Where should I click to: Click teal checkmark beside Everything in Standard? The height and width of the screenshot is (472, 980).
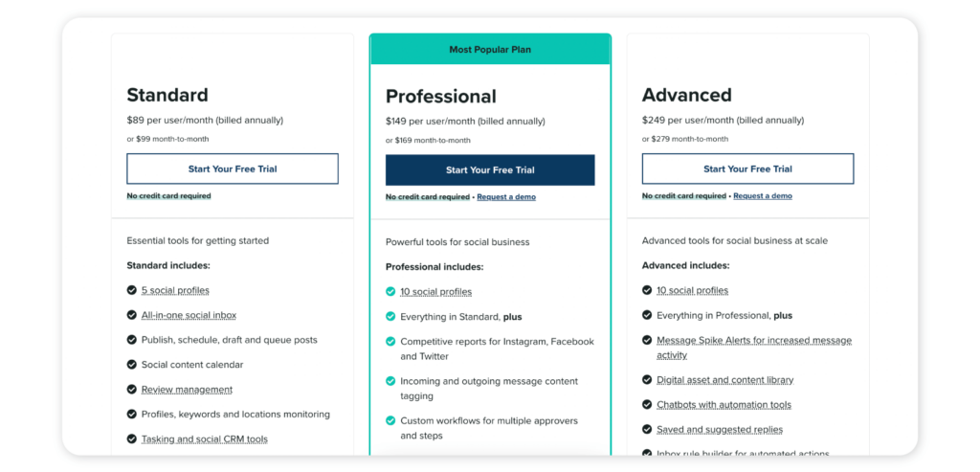click(390, 316)
